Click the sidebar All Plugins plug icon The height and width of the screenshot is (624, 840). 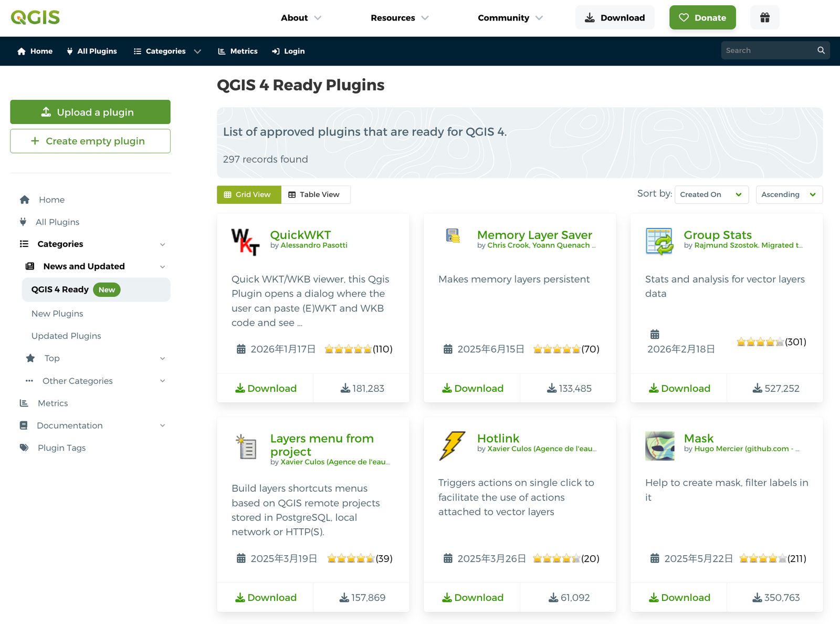pos(23,222)
